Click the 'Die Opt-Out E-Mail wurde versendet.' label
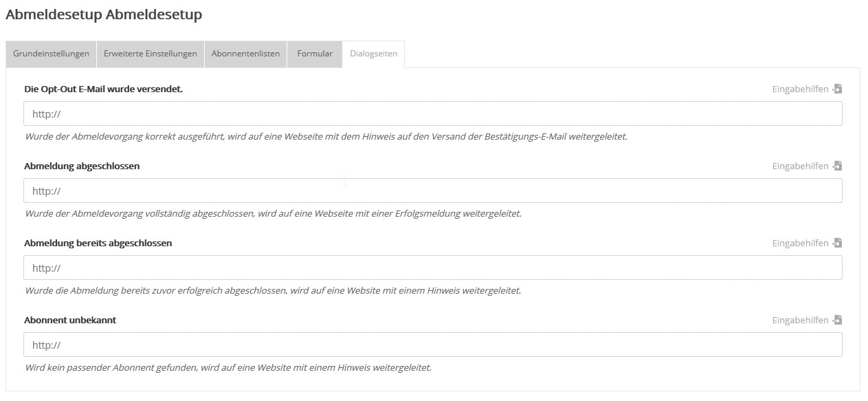868x401 pixels. click(x=103, y=89)
